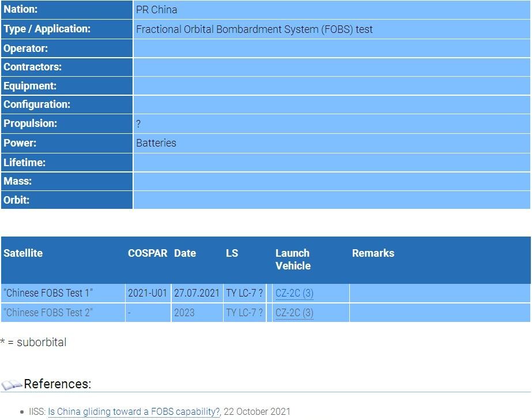The width and height of the screenshot is (532, 420).
Task: Select the "Chinese FOBS Test 1" satellite cell
Action: [48, 293]
